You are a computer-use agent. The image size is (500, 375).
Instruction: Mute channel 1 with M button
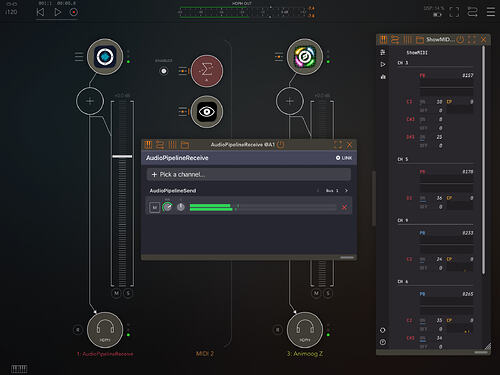[x=116, y=293]
